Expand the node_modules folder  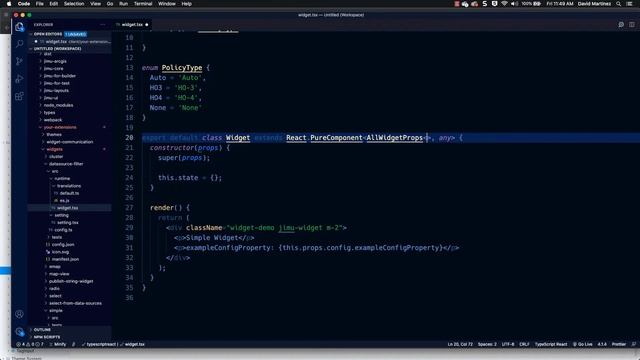(58, 105)
